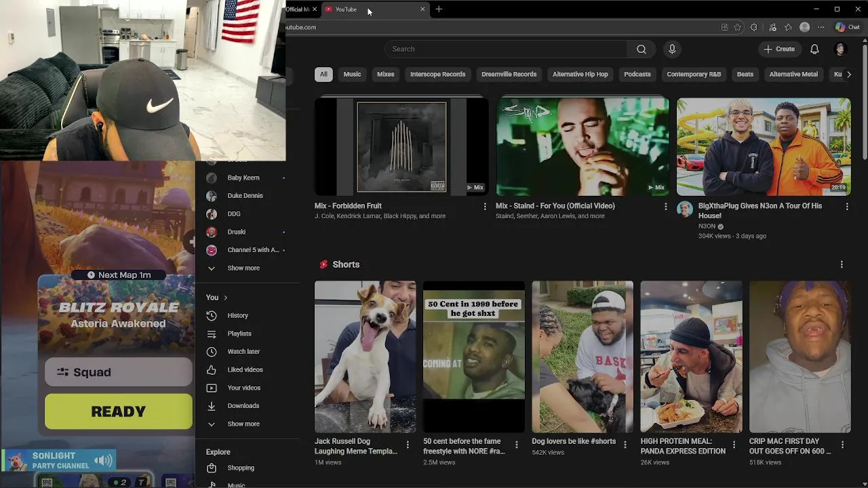Click the READY button in Fortnite
868x488 pixels.
(x=119, y=411)
